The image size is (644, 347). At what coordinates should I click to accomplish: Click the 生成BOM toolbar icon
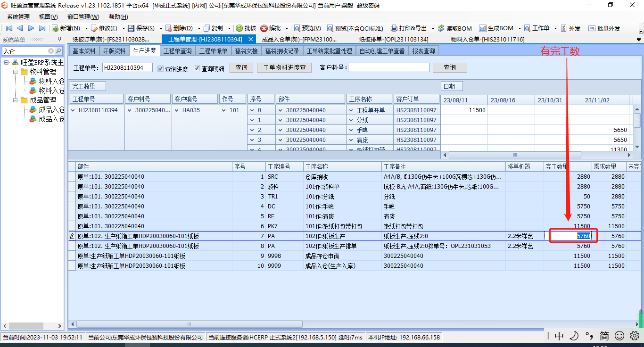pos(482,28)
